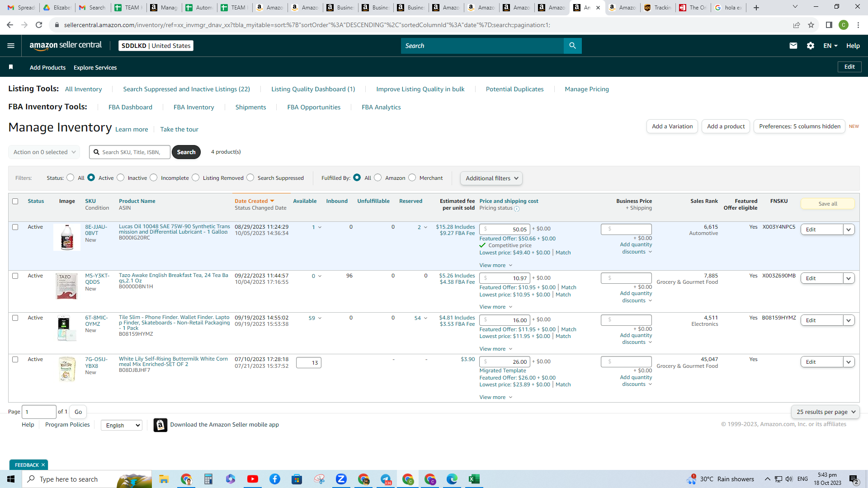Click the bookmark flag icon

11,67
